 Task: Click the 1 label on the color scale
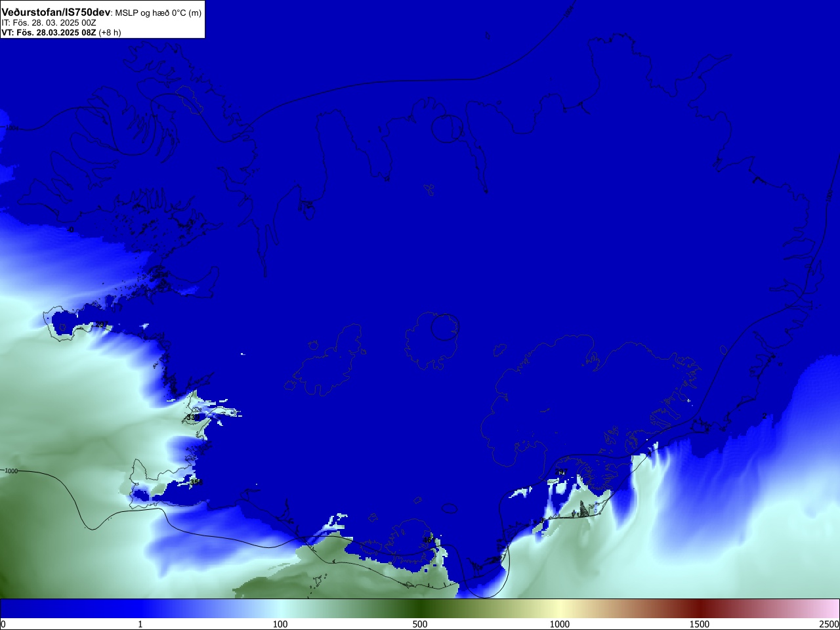[x=140, y=624]
